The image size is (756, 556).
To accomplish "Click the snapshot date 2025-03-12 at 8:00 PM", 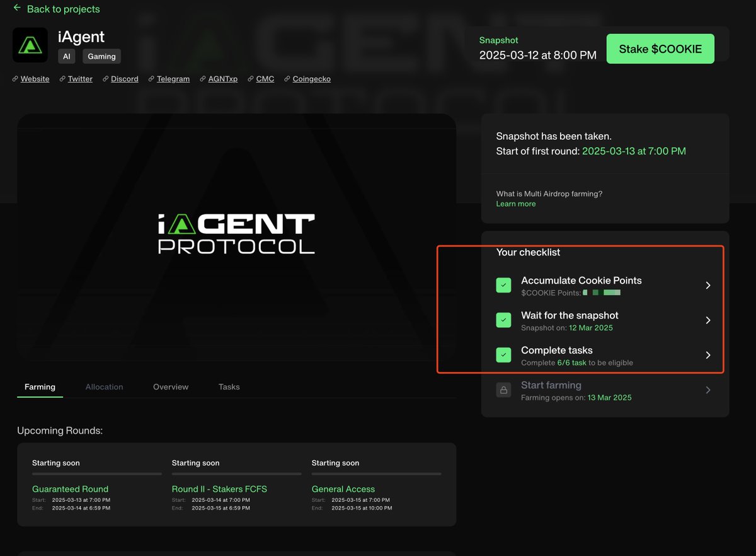I will (538, 55).
